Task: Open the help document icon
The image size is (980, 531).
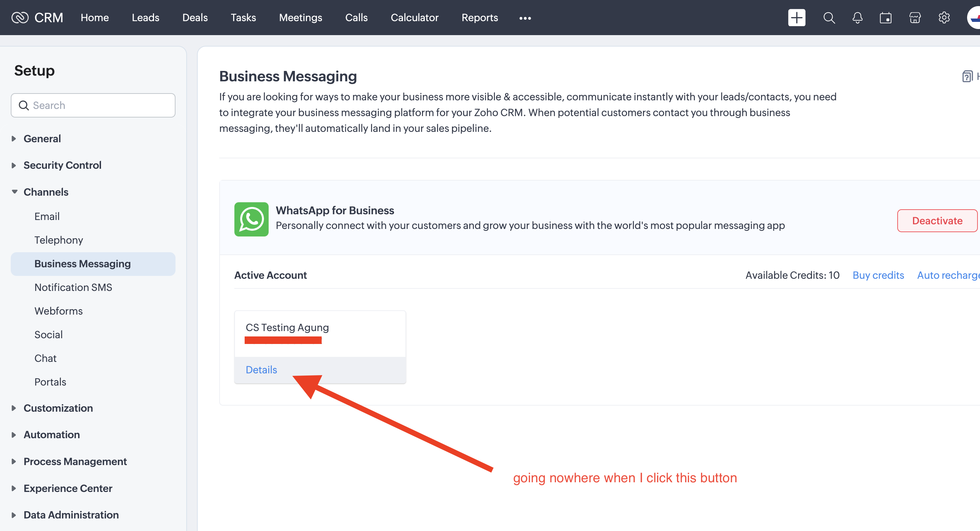Action: (967, 76)
